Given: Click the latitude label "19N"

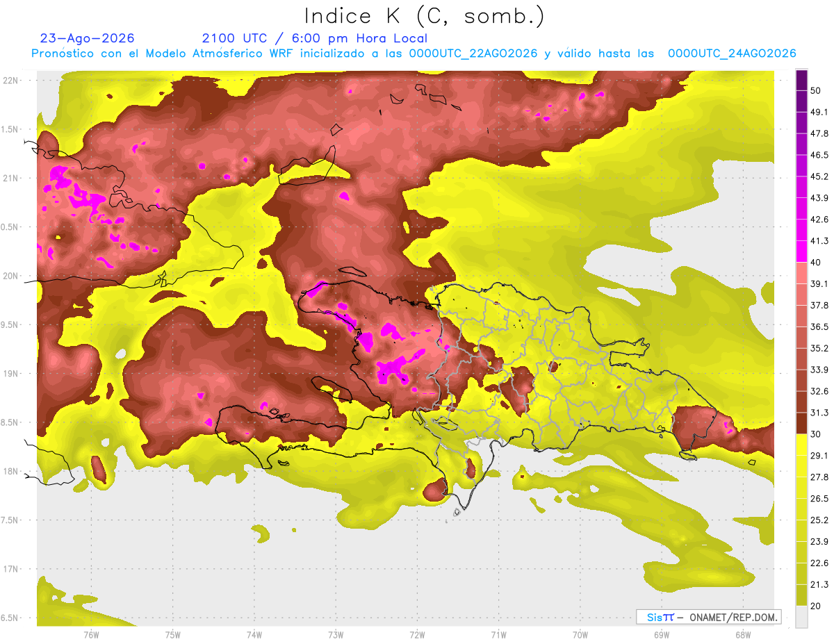Looking at the screenshot, I should pos(10,374).
